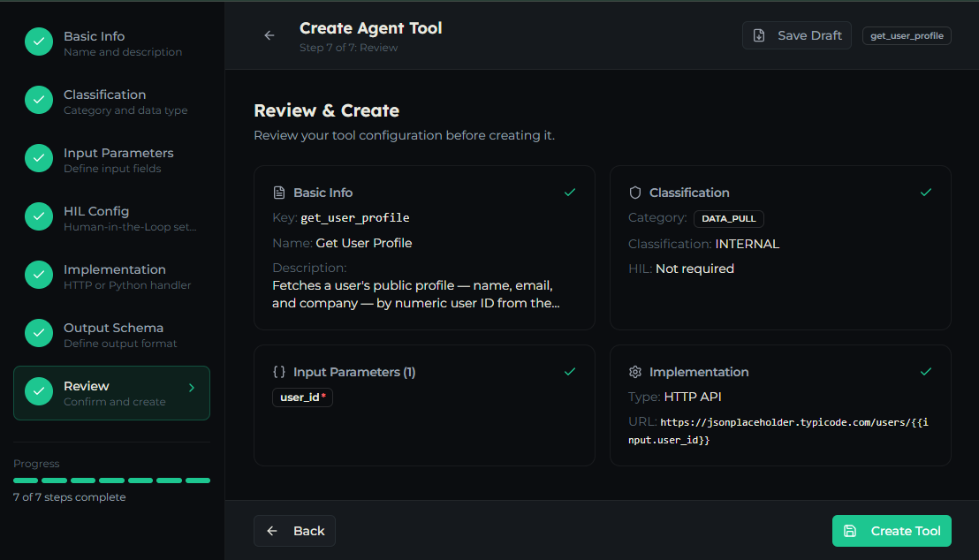979x560 pixels.
Task: Click the user_id parameter chip
Action: pos(302,397)
